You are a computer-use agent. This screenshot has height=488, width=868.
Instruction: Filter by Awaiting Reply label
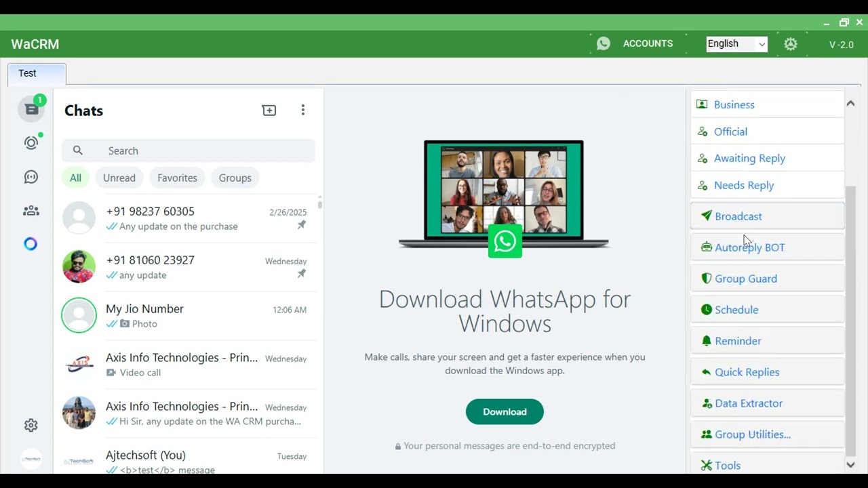[x=767, y=158]
